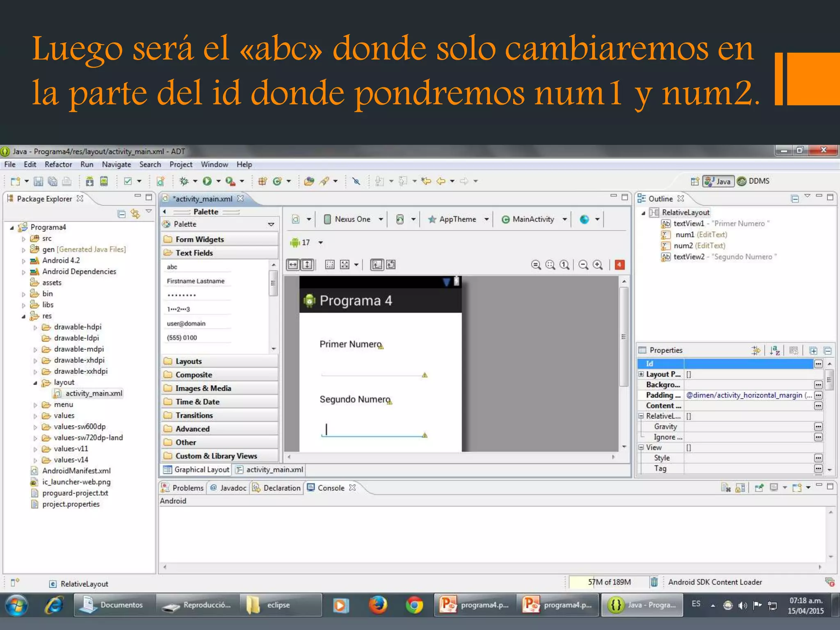Open Google Chrome from the taskbar
Screen dimensions: 840x630
(x=414, y=605)
